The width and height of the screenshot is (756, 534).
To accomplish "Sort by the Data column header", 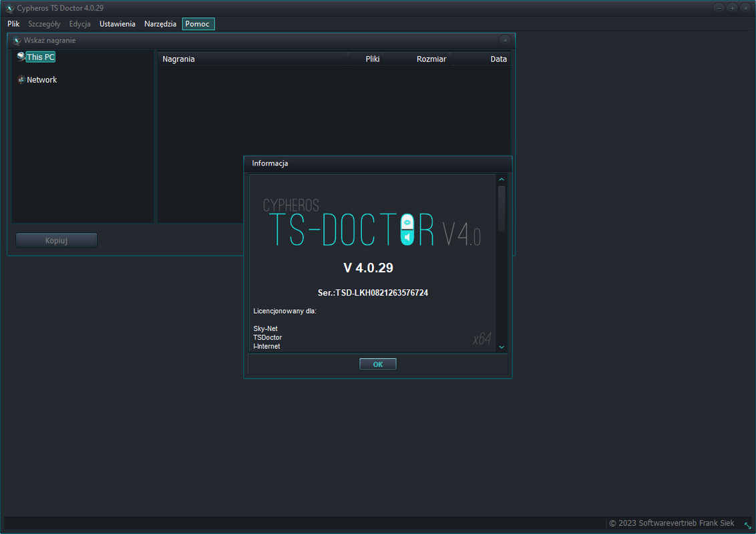I will click(x=480, y=59).
